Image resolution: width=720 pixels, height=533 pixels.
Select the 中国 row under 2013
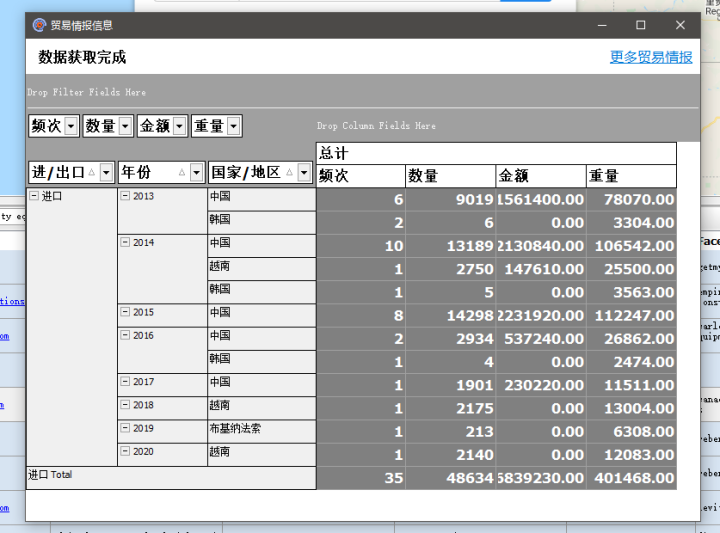[x=262, y=199]
